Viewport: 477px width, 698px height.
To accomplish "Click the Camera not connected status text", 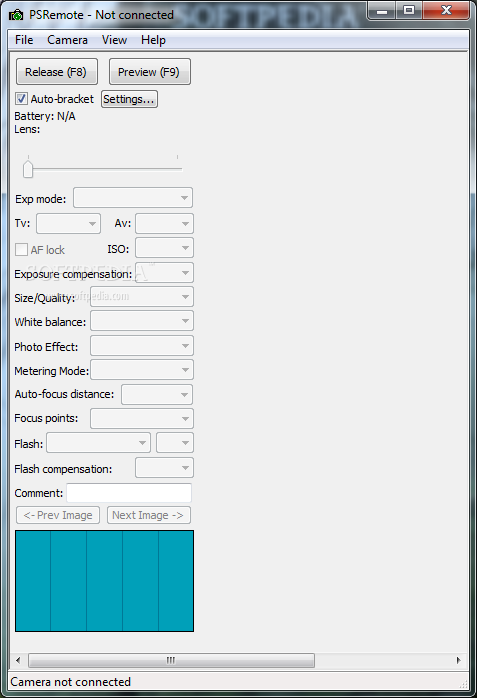I will (x=70, y=682).
